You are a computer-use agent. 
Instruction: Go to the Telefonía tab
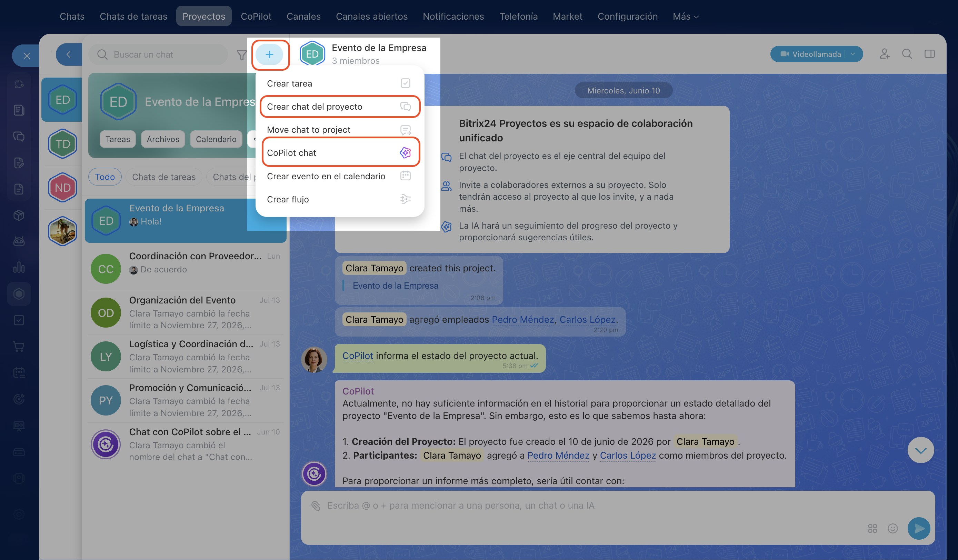[x=518, y=16]
